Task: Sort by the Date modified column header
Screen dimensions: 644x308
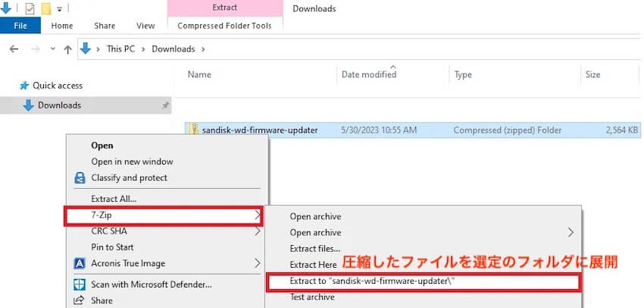Action: (369, 74)
